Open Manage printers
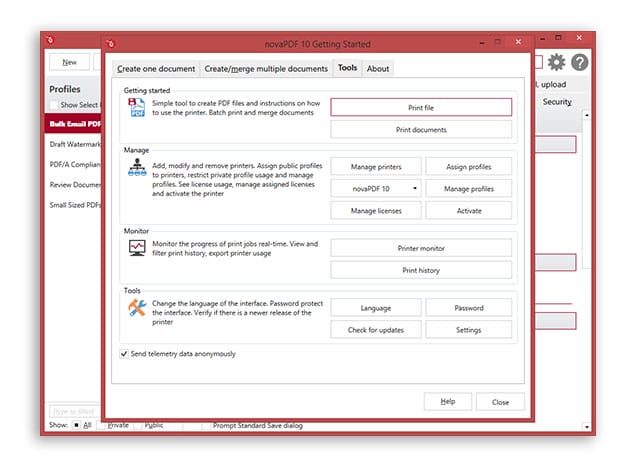 coord(376,166)
